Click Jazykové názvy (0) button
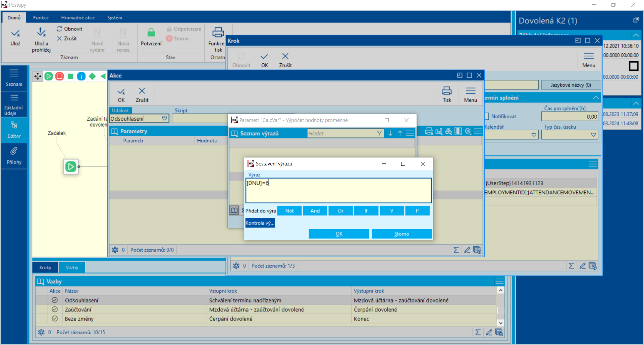644x345 pixels. (x=571, y=85)
